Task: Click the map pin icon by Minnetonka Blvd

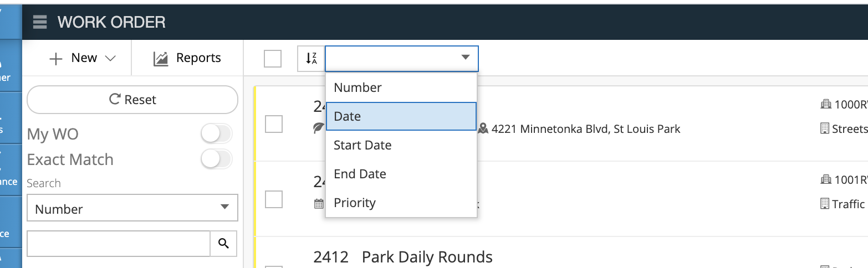Action: click(x=483, y=129)
